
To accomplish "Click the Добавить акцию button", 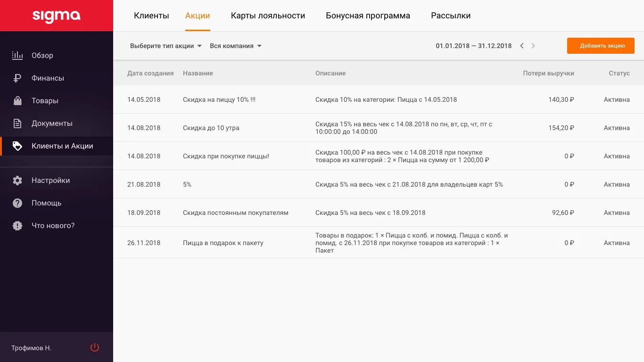I will coord(601,46).
